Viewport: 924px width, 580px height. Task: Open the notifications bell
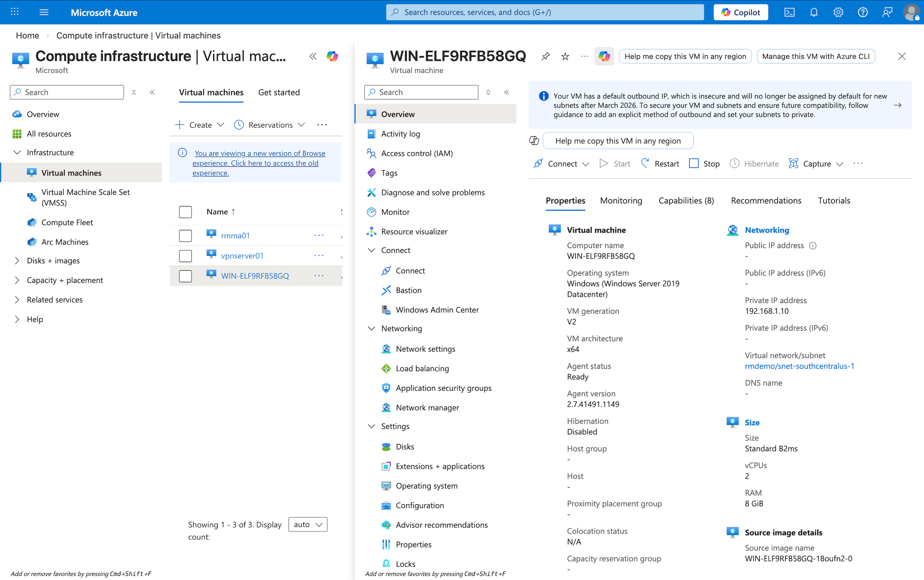814,12
